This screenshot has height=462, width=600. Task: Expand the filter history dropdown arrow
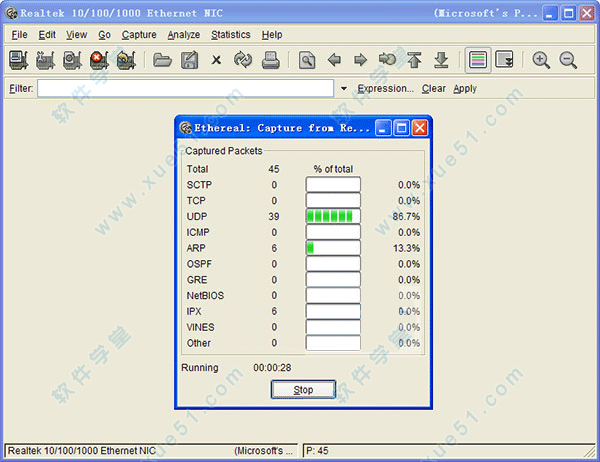click(344, 88)
